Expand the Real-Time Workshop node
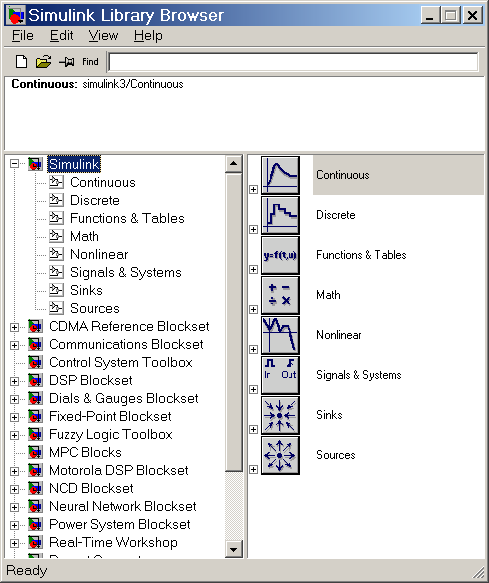The height and width of the screenshot is (583, 489). 15,543
